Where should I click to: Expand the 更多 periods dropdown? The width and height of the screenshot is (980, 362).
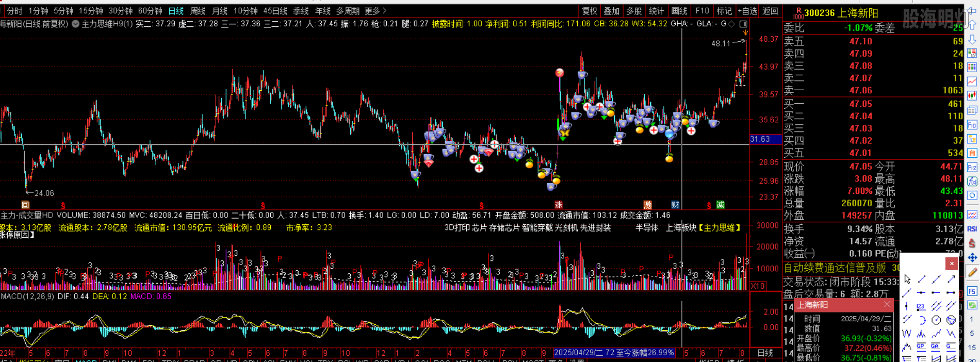[375, 11]
